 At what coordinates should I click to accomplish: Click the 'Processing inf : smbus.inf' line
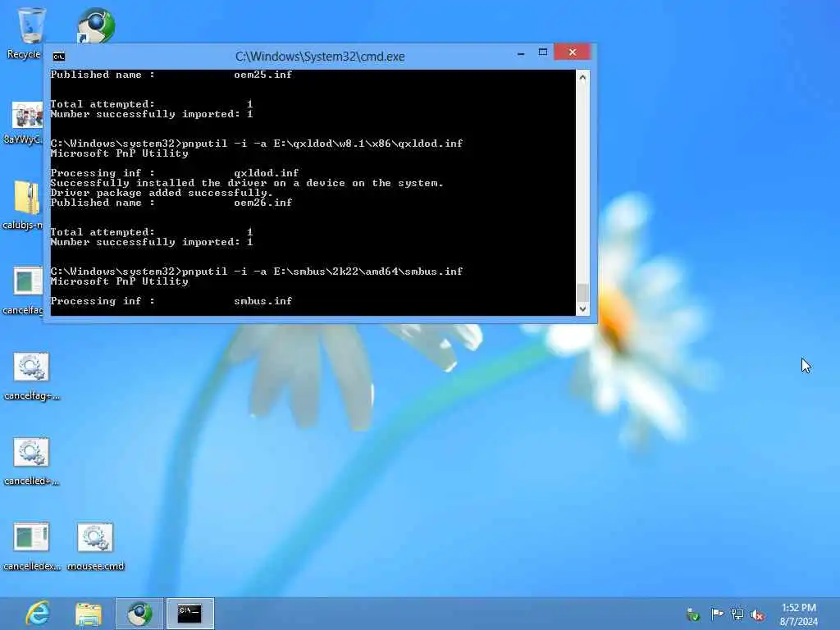(x=171, y=301)
